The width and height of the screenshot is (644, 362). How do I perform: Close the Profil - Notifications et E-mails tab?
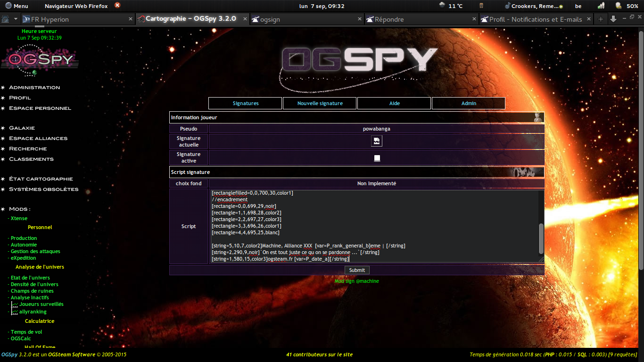[589, 19]
